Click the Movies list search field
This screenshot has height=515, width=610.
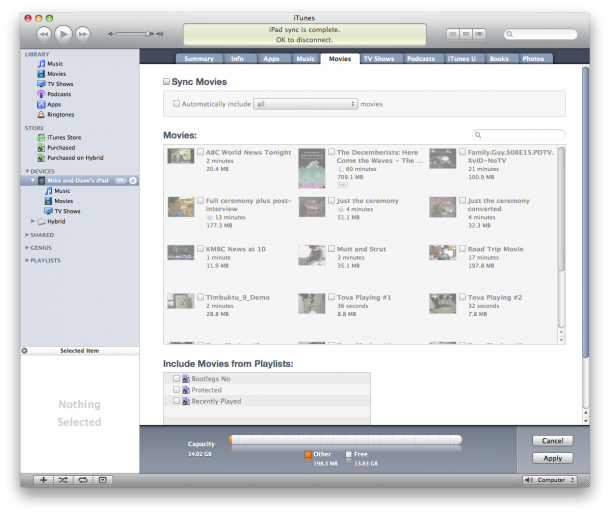(519, 135)
